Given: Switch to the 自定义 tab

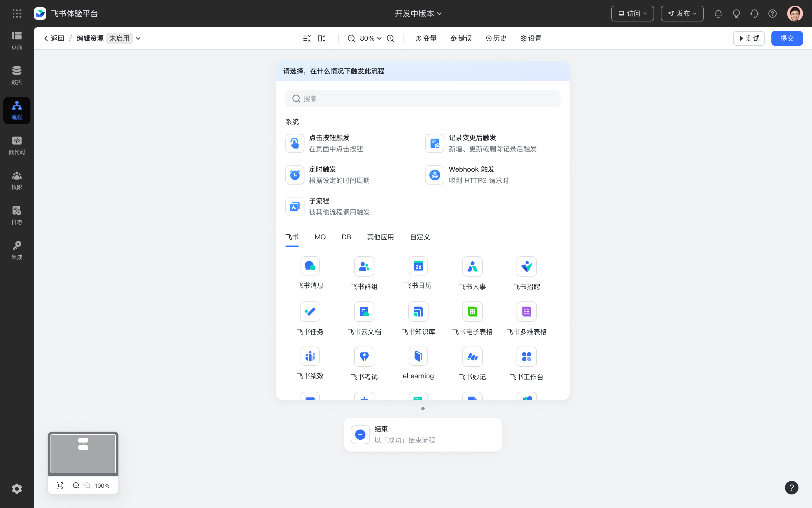Looking at the screenshot, I should coord(420,237).
